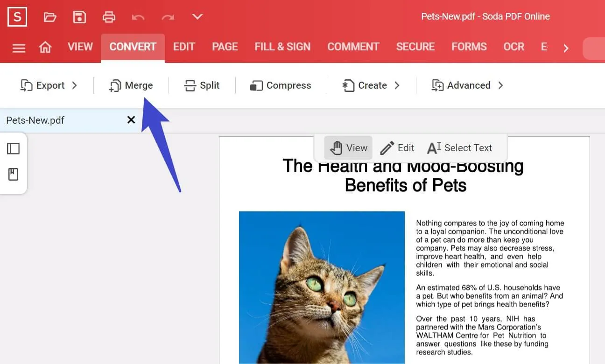
Task: Enable Edit mode with the pencil tool
Action: coord(397,147)
